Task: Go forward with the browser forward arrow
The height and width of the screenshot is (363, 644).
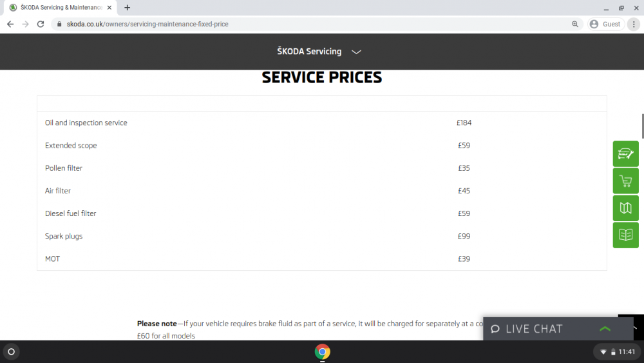Action: coord(26,25)
